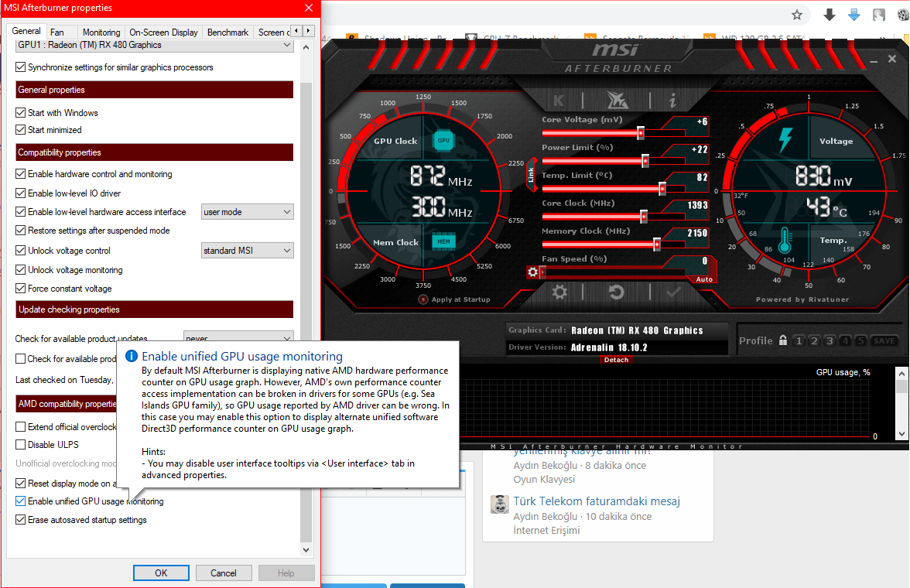Click the MSI dragon overclocking scanner icon
Viewport: 910px width, 588px height.
coord(617,101)
